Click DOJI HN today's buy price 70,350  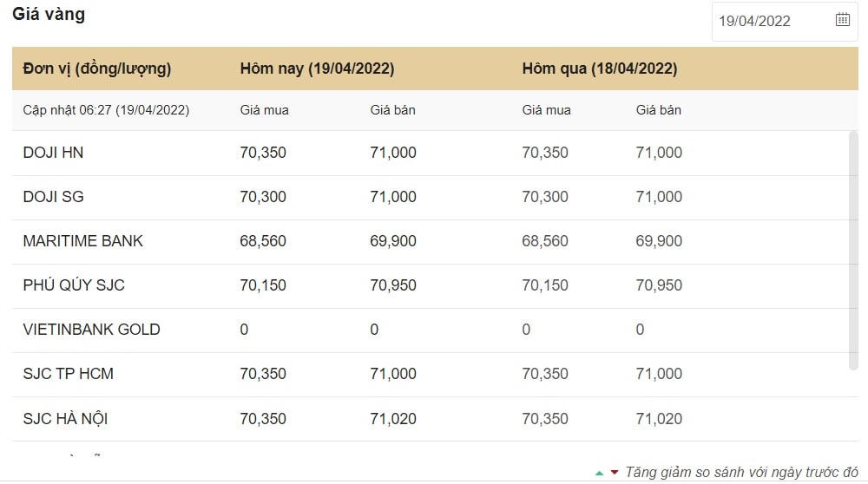point(263,153)
